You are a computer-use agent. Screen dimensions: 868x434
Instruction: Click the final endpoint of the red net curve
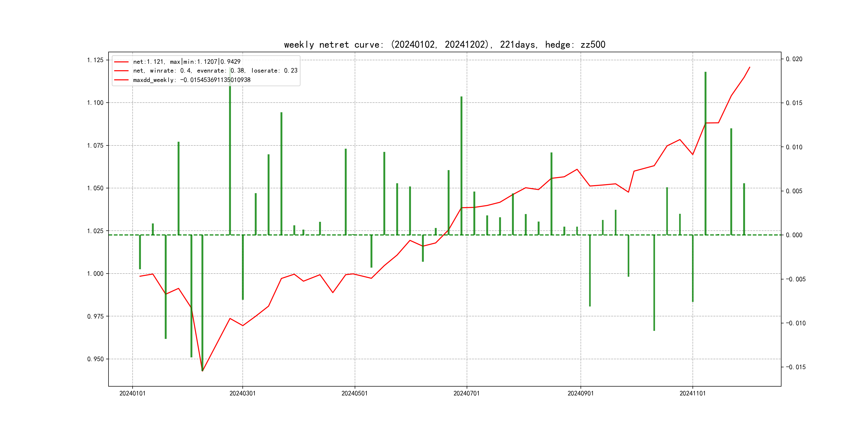tap(750, 67)
